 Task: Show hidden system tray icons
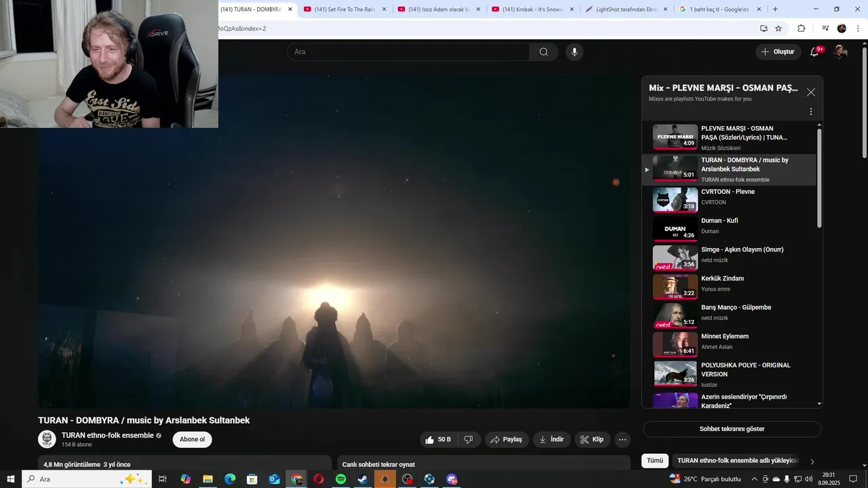click(755, 479)
